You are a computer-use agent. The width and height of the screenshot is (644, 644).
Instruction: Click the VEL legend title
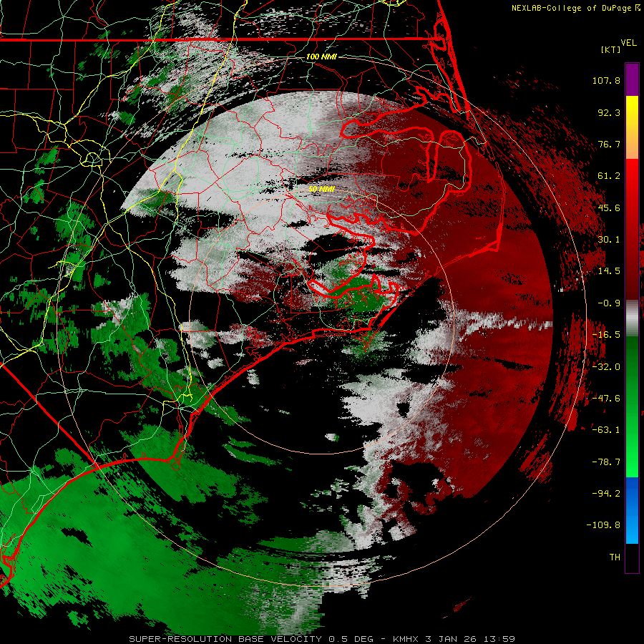point(628,42)
